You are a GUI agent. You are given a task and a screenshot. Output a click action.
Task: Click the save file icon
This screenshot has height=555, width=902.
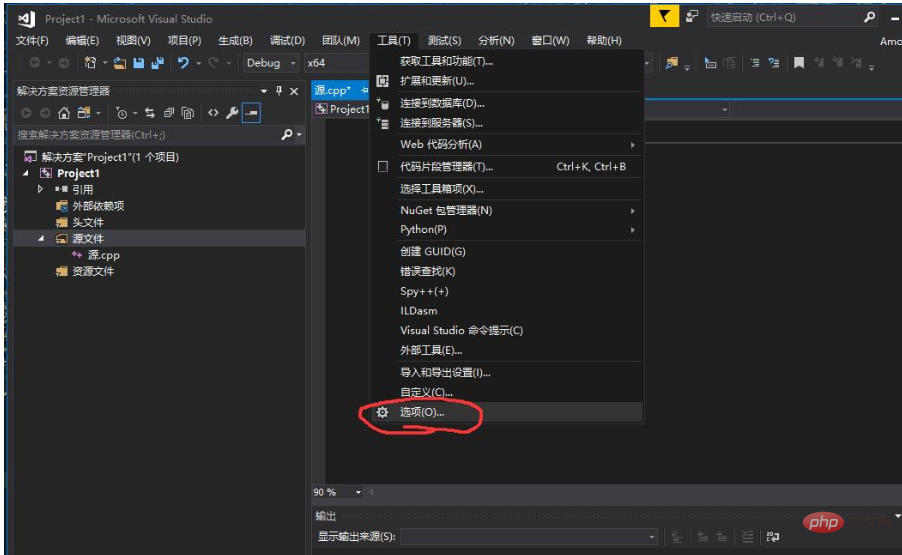[139, 63]
